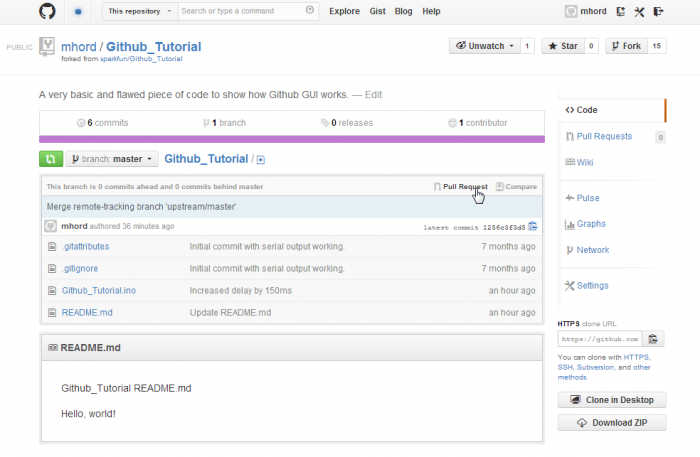Click the SSH clone method link
This screenshot has height=457, width=700.
pyautogui.click(x=565, y=367)
